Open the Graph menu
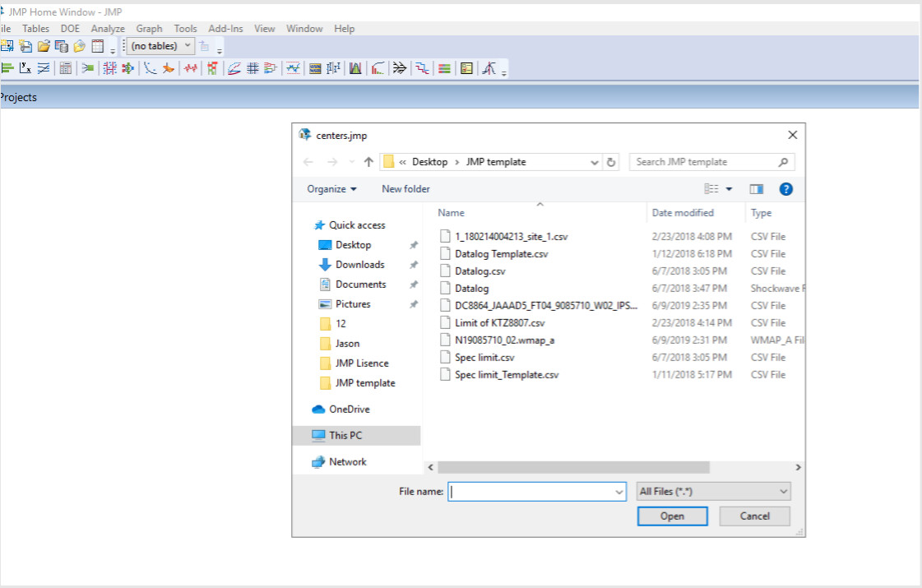 tap(148, 28)
